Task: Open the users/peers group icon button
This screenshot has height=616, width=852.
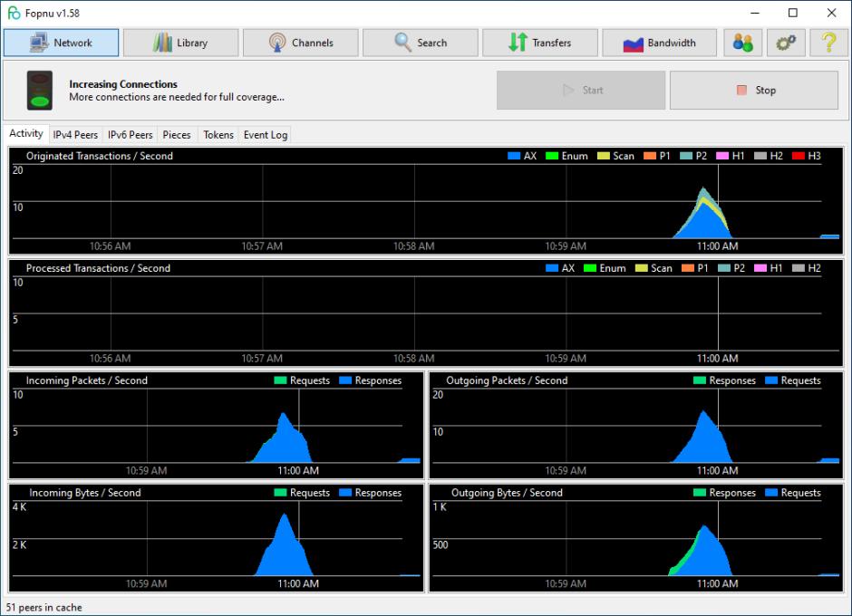Action: pyautogui.click(x=742, y=43)
